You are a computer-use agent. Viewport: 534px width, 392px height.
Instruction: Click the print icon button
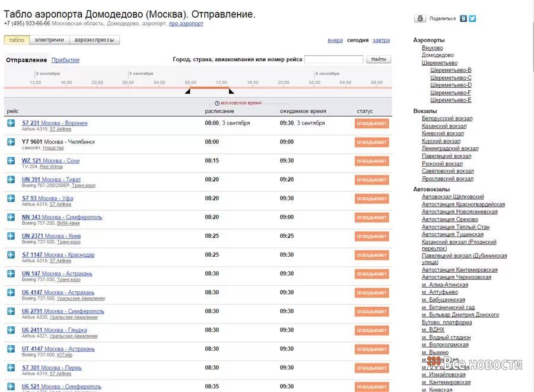coord(421,18)
